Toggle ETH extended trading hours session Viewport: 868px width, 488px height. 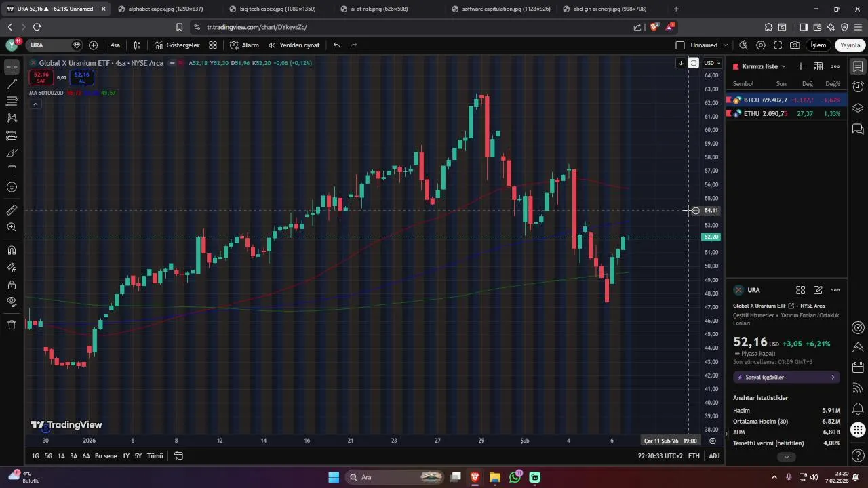(694, 456)
